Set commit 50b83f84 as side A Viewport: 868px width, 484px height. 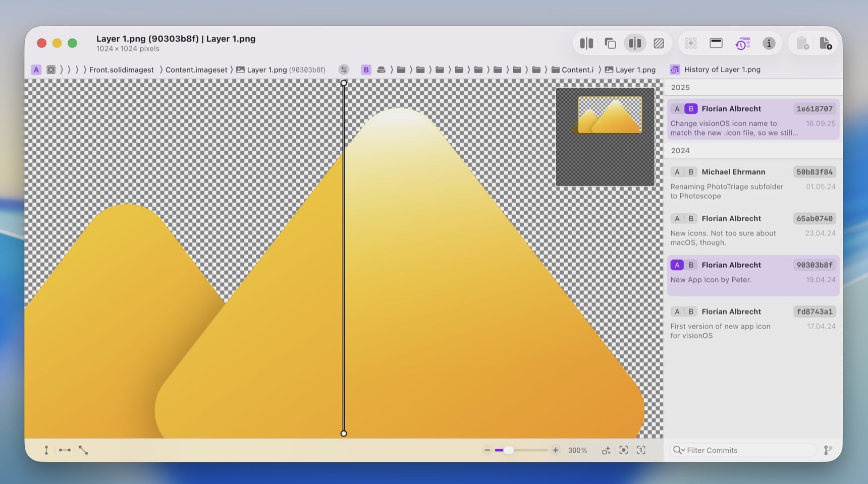tap(677, 172)
